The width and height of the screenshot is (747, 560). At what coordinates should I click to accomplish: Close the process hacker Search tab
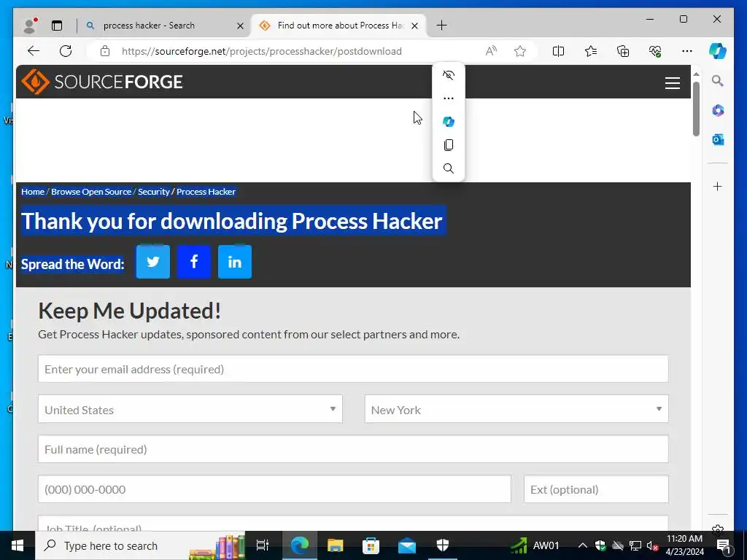tap(241, 26)
